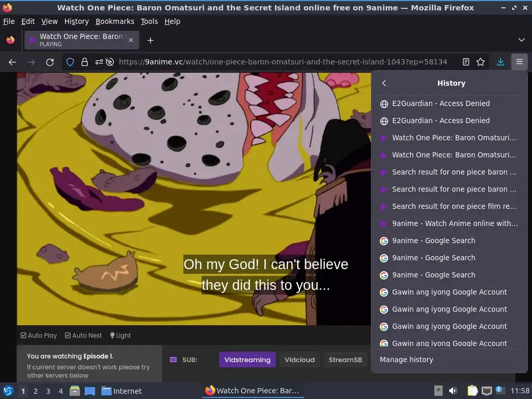Open 'Search result for one piece film re...' entry

pyautogui.click(x=449, y=206)
